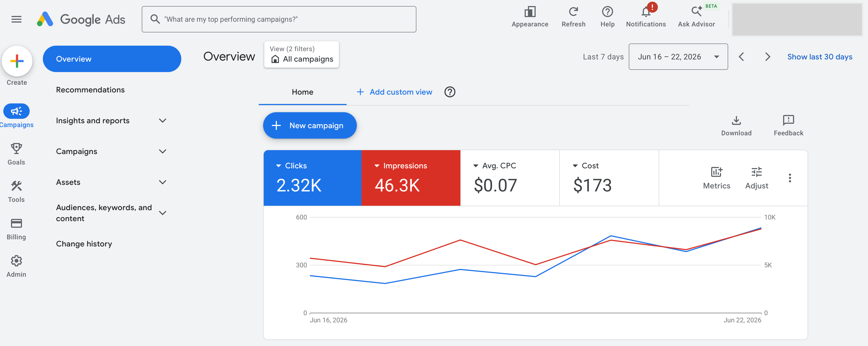Go to next date range
This screenshot has width=868, height=346.
click(767, 57)
